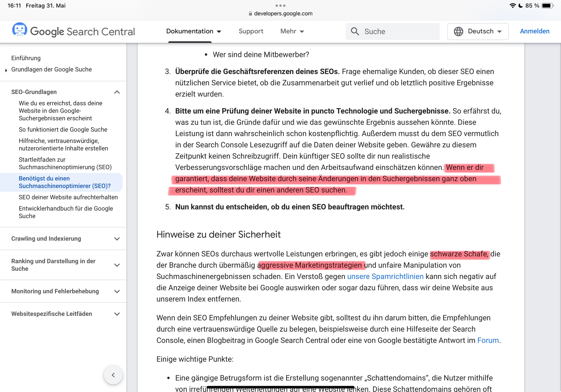Open 'Hilfreiche, vertrauenswürdige' content guide
The image size is (561, 392).
pyautogui.click(x=63, y=145)
